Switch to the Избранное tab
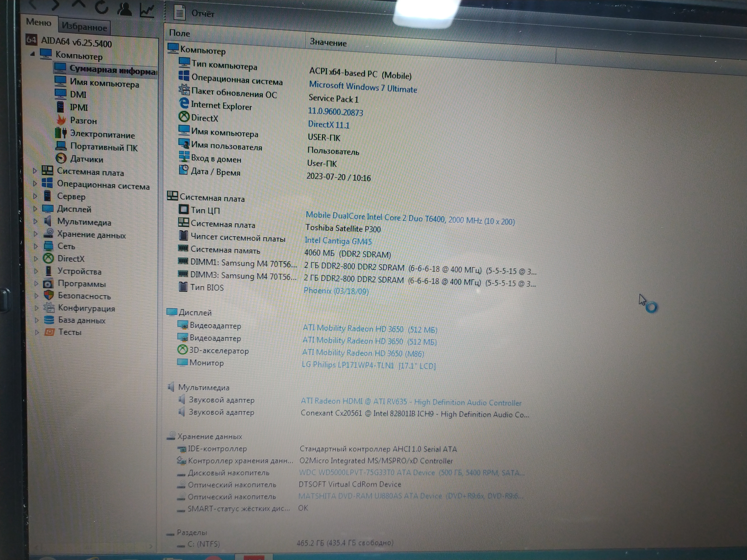 84,27
